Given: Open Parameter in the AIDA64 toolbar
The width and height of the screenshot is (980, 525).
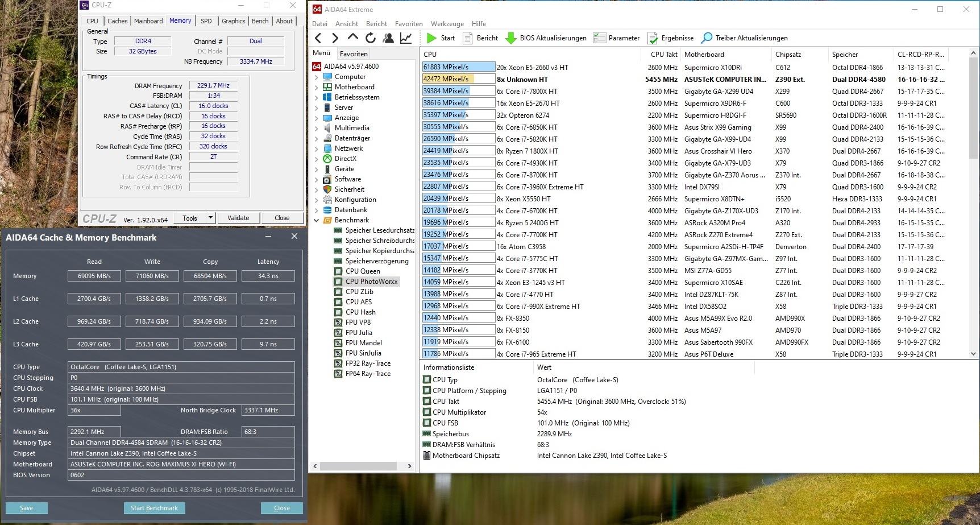Looking at the screenshot, I should point(616,38).
